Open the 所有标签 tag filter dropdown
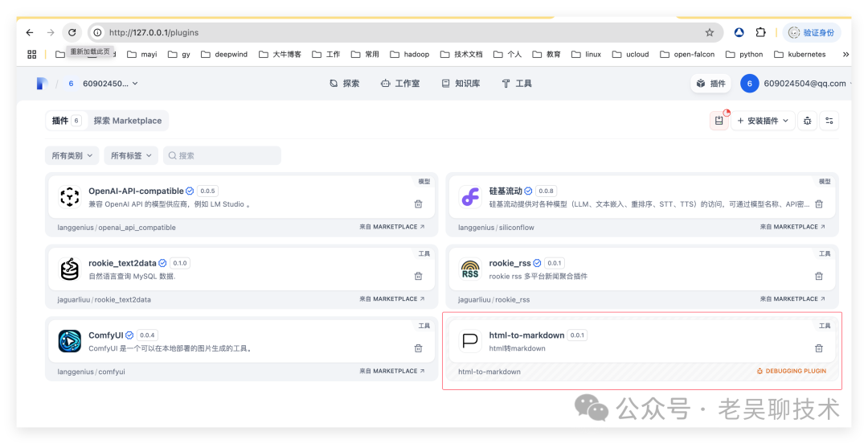The image size is (868, 444). click(x=131, y=156)
